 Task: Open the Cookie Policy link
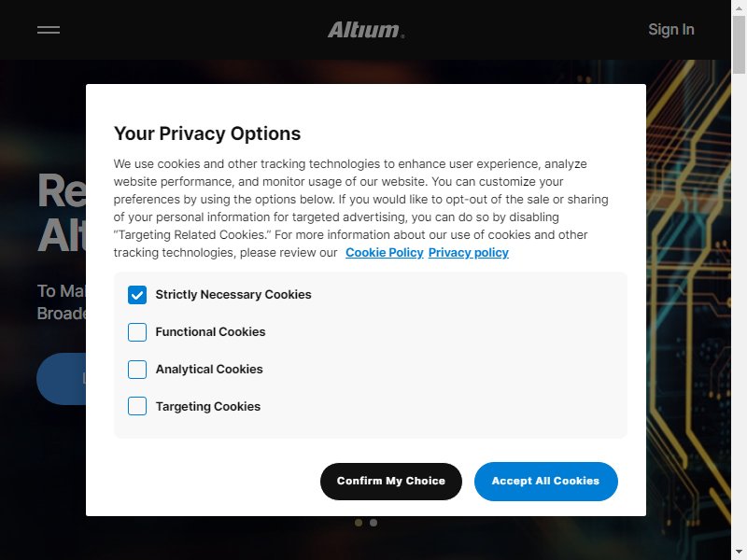[x=385, y=252]
